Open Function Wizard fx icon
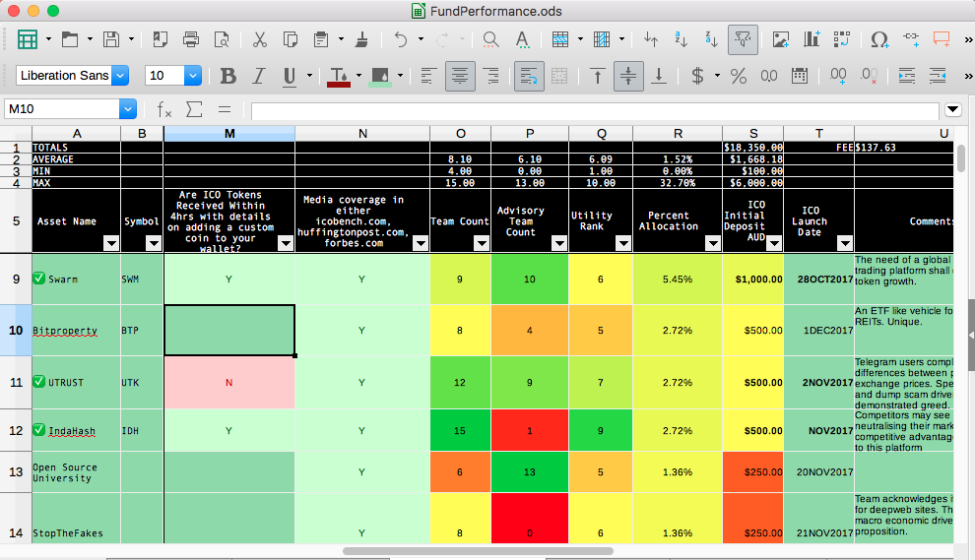This screenshot has width=975, height=560. [164, 110]
